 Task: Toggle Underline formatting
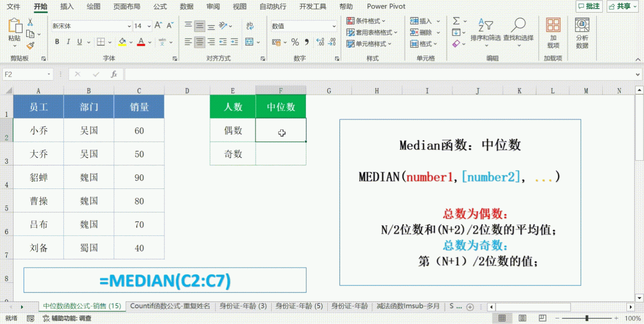tap(79, 42)
